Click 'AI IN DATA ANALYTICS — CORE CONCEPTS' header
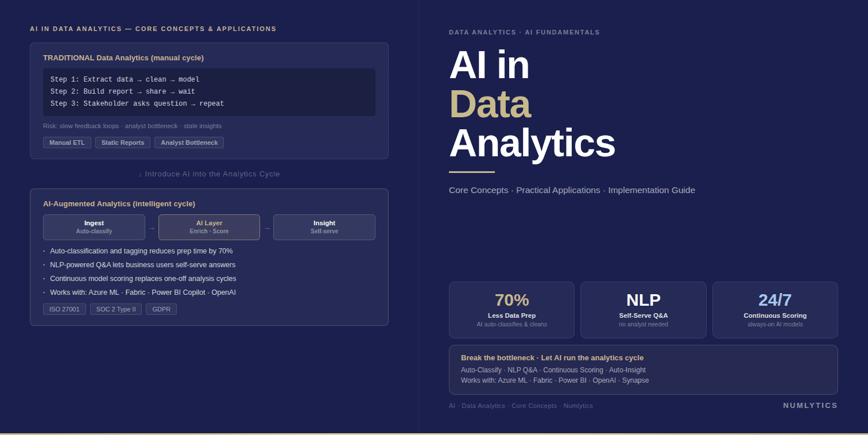Image resolution: width=868 pixels, height=435 pixels. pyautogui.click(x=153, y=29)
